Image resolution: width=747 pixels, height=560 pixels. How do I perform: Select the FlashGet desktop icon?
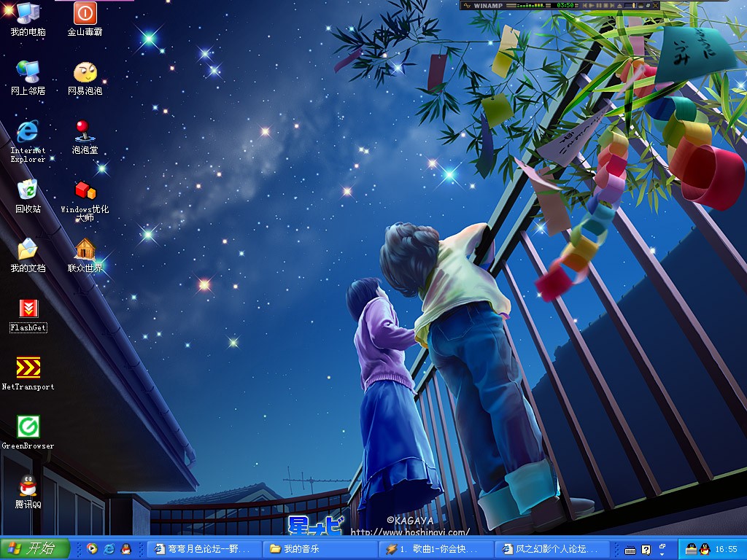pyautogui.click(x=28, y=315)
